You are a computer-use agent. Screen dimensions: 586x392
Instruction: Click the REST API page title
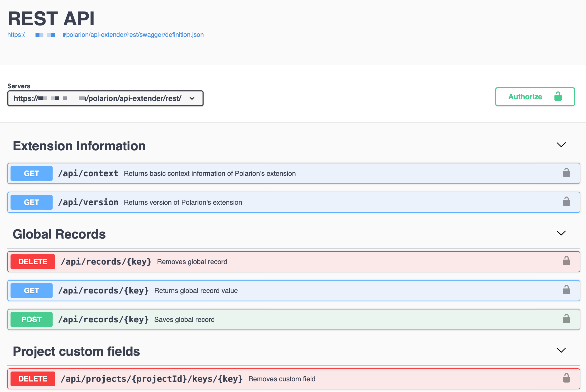coord(51,18)
